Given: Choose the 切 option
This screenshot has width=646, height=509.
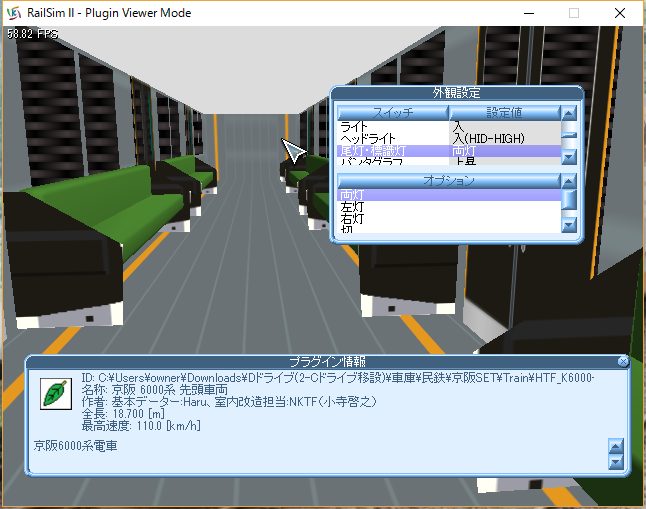Looking at the screenshot, I should point(449,229).
